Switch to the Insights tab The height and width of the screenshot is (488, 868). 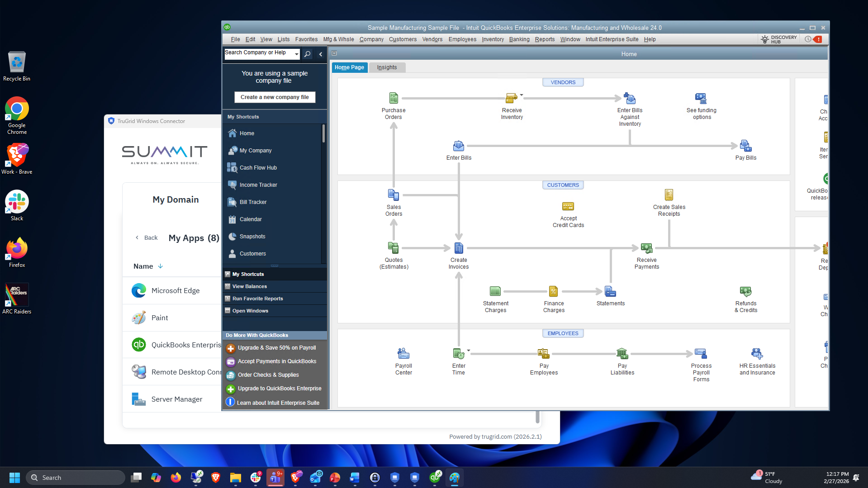click(387, 67)
